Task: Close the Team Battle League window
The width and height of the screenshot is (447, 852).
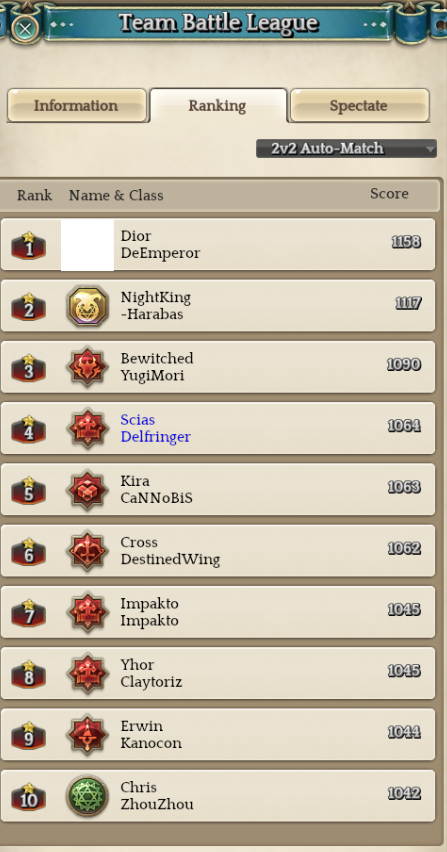Action: click(x=24, y=28)
